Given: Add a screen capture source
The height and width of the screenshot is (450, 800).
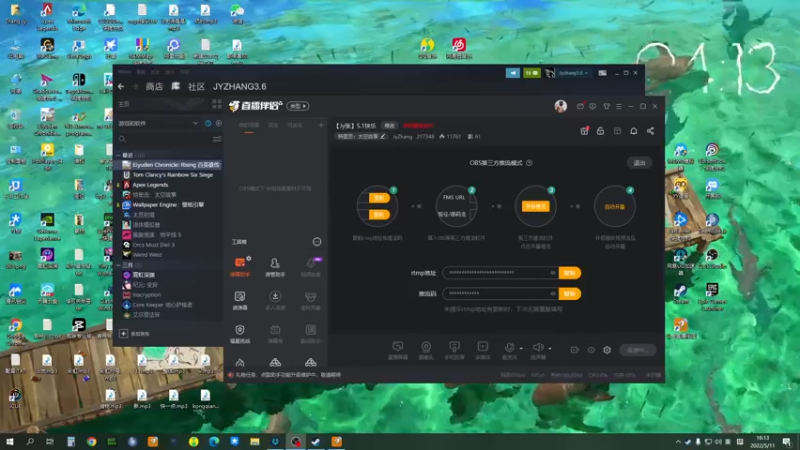Looking at the screenshot, I should tap(398, 351).
